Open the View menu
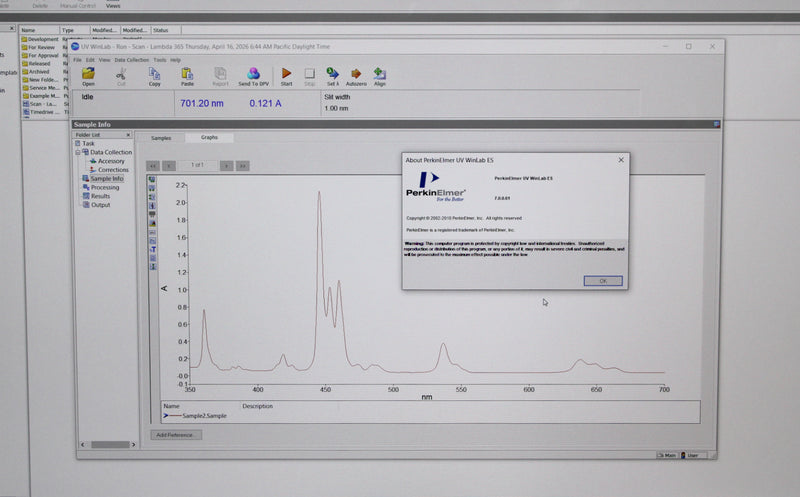This screenshot has width=800, height=497. (x=104, y=60)
